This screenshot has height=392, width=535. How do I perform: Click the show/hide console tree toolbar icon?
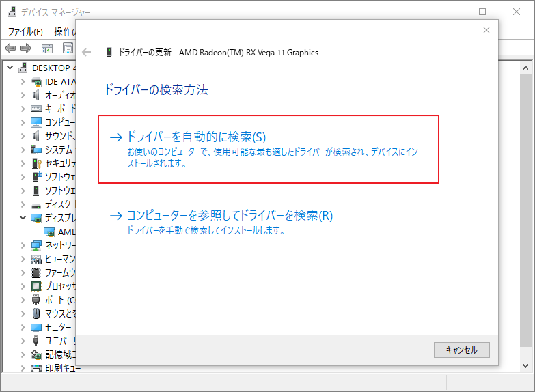point(47,48)
